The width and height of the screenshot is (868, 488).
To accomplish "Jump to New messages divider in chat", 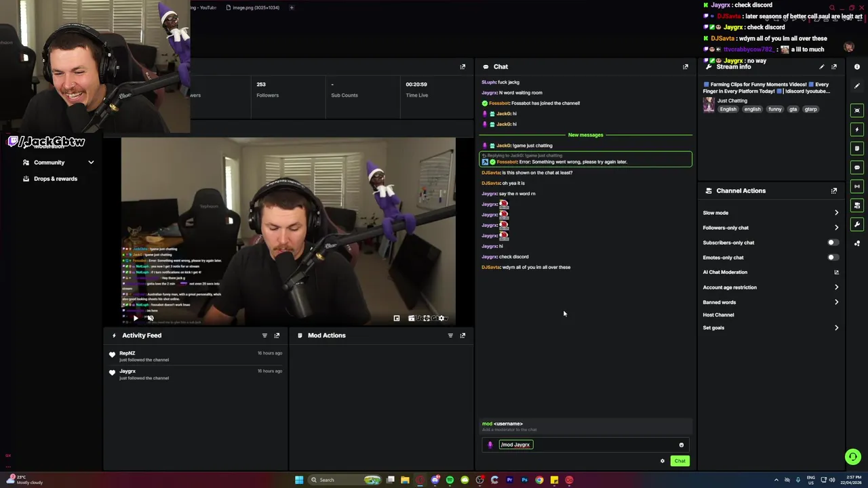I will [585, 135].
